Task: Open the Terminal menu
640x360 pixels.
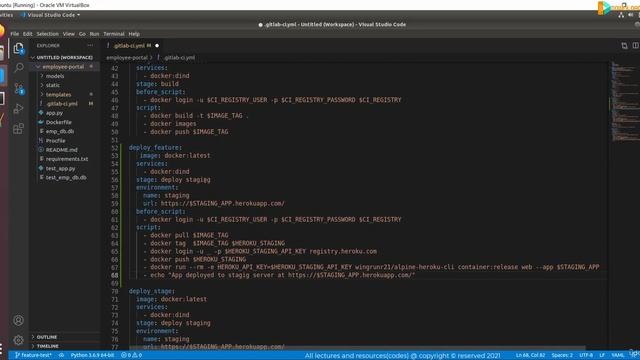Action: (113, 34)
